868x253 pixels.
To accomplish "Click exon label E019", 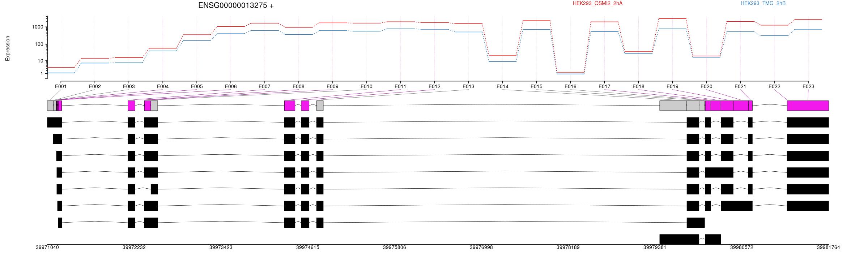I will pyautogui.click(x=672, y=86).
